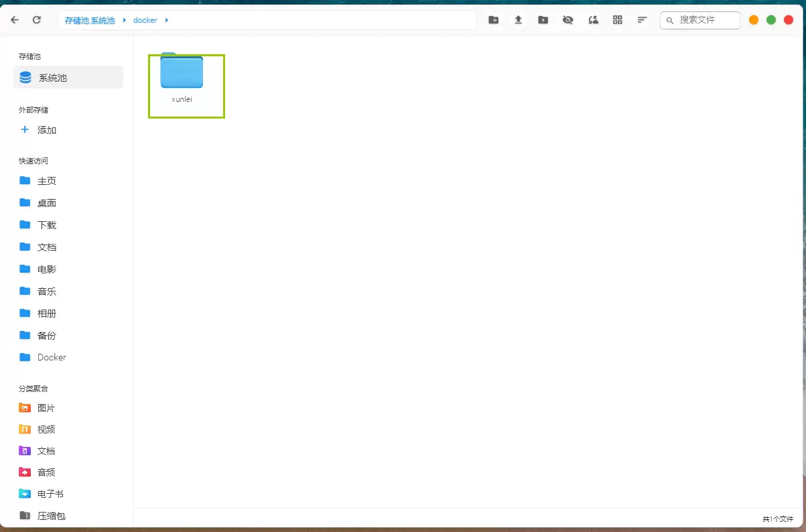Switch view with the grid layout icon
Image resolution: width=806 pixels, height=532 pixels.
pyautogui.click(x=618, y=20)
